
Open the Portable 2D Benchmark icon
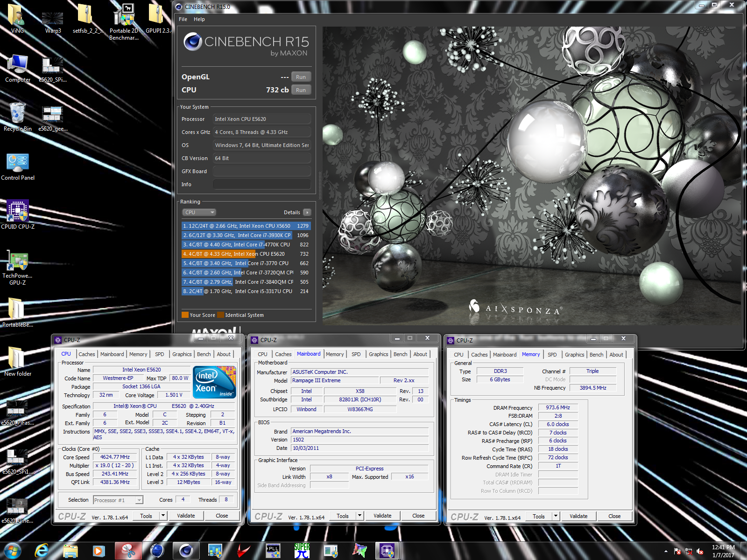coord(124,21)
